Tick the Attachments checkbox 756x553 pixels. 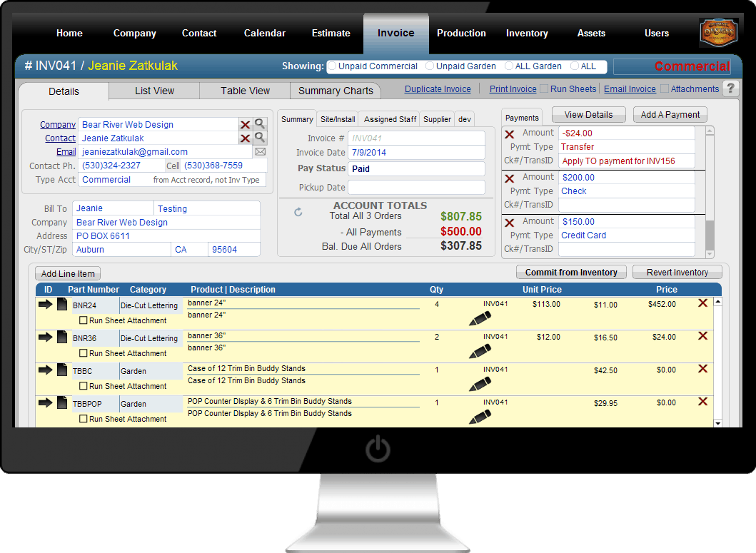tap(665, 89)
